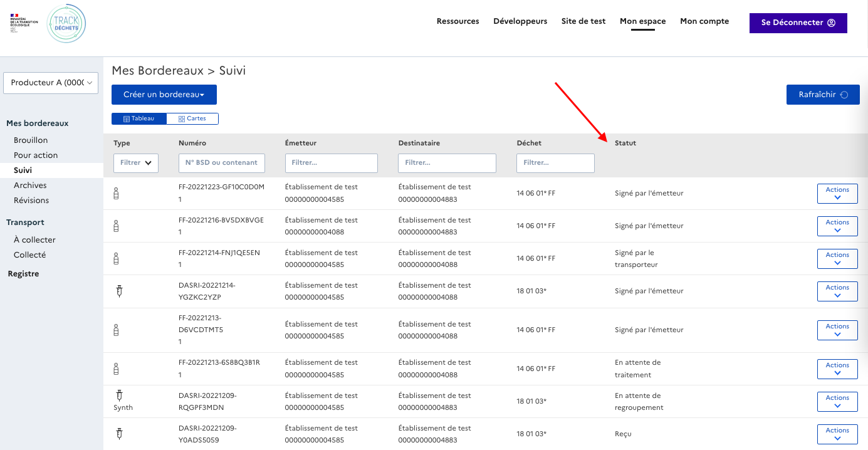Click the gas bottle icon for FF-20221213-6S8BQ3B1R
868x450 pixels.
click(116, 369)
